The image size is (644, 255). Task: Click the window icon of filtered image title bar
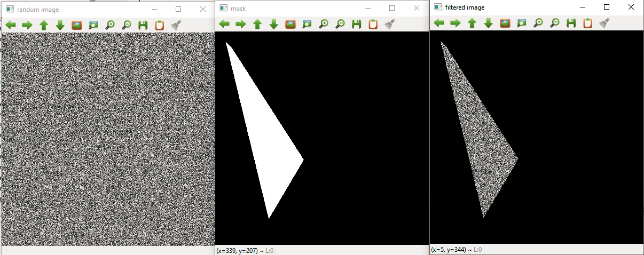(x=438, y=7)
